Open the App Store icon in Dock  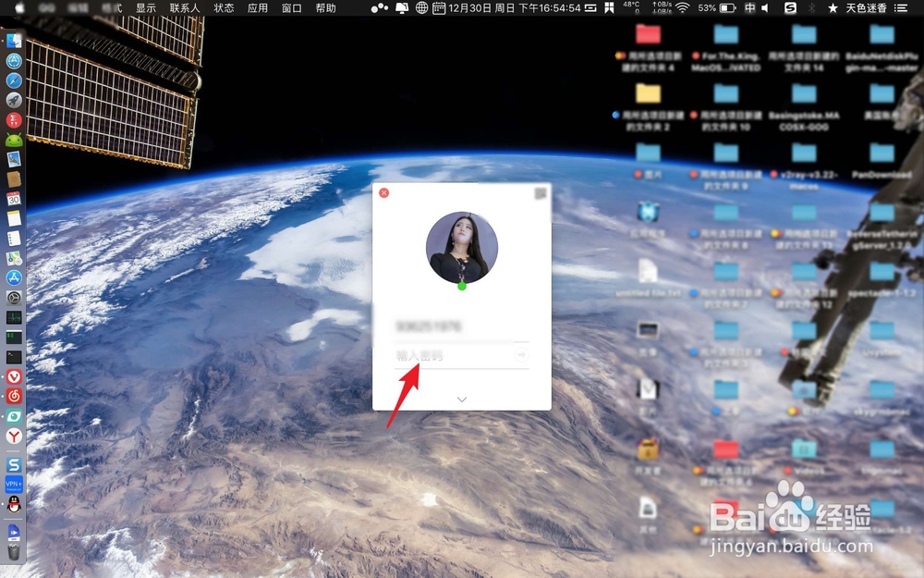14,277
